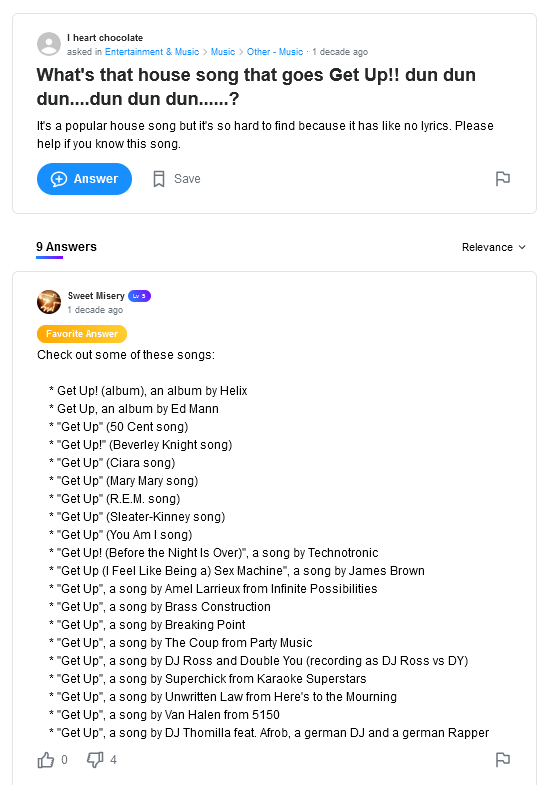Click the question title about house song
The image size is (545, 785).
click(256, 87)
